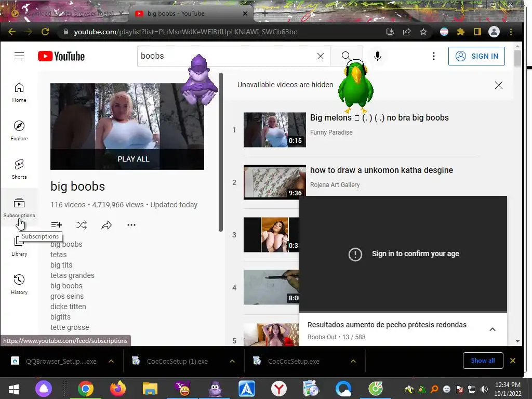Open Library in the sidebar
Image resolution: width=532 pixels, height=399 pixels.
tap(19, 246)
